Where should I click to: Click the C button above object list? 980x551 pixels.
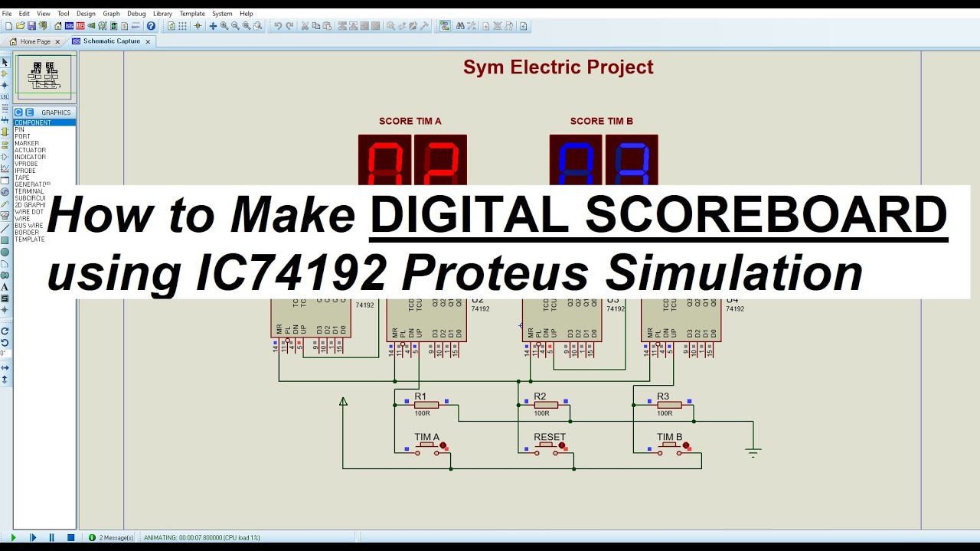[x=19, y=112]
